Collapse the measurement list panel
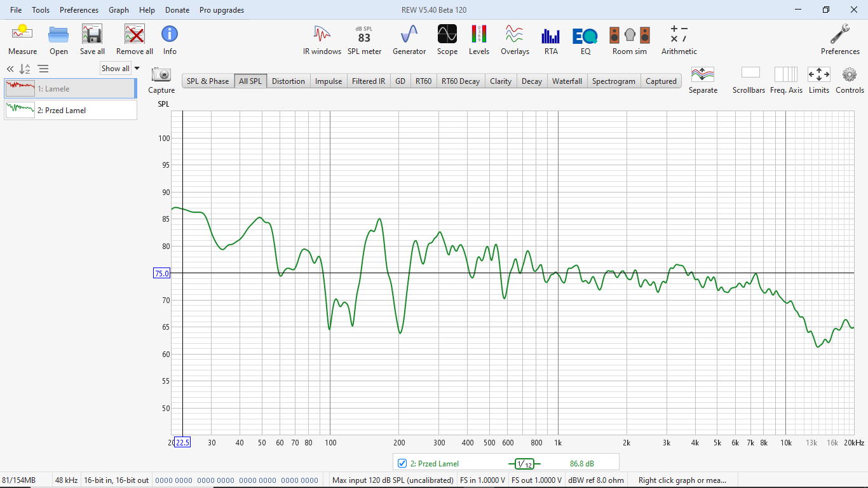Image resolution: width=868 pixels, height=488 pixels. click(x=10, y=69)
